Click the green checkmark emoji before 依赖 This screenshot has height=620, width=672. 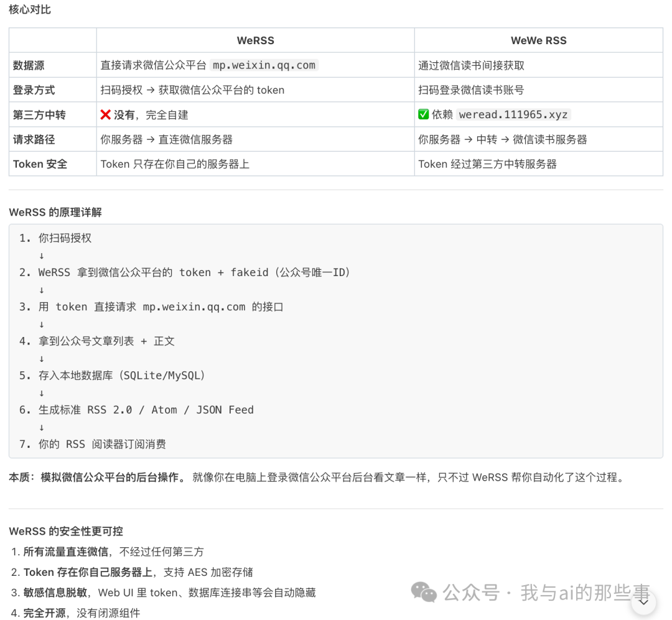[x=424, y=114]
